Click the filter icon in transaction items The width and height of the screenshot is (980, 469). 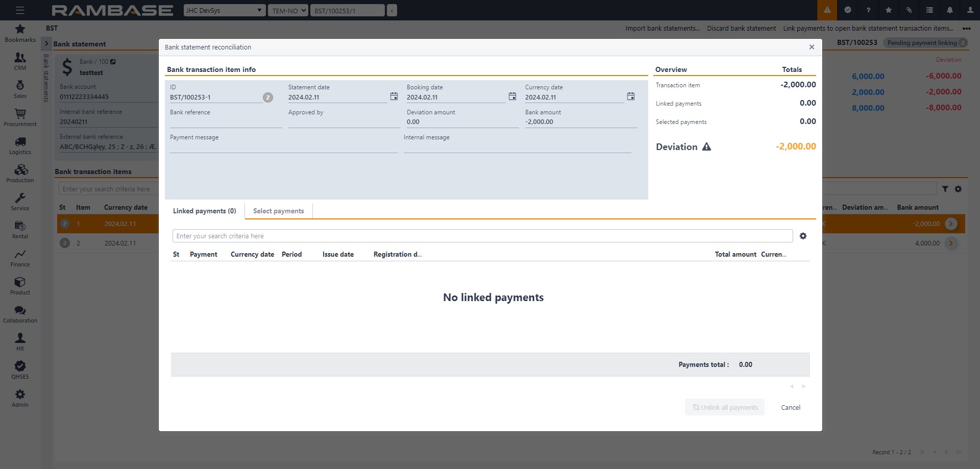tap(945, 189)
